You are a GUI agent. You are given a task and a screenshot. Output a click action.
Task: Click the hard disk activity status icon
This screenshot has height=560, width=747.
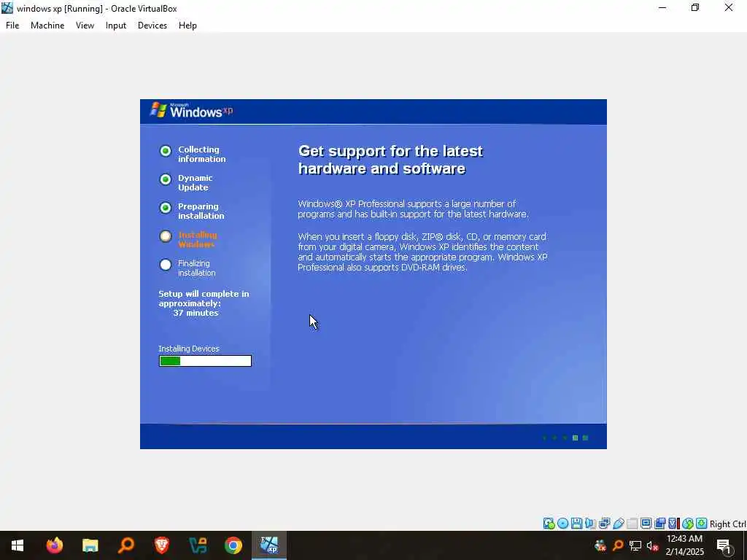[x=549, y=524]
